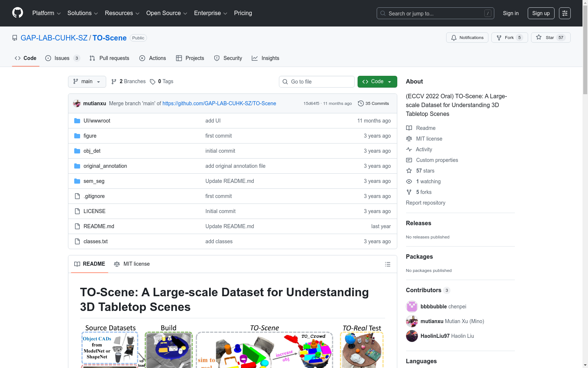The image size is (588, 368).
Task: Click the Search or jump to field
Action: tap(435, 13)
